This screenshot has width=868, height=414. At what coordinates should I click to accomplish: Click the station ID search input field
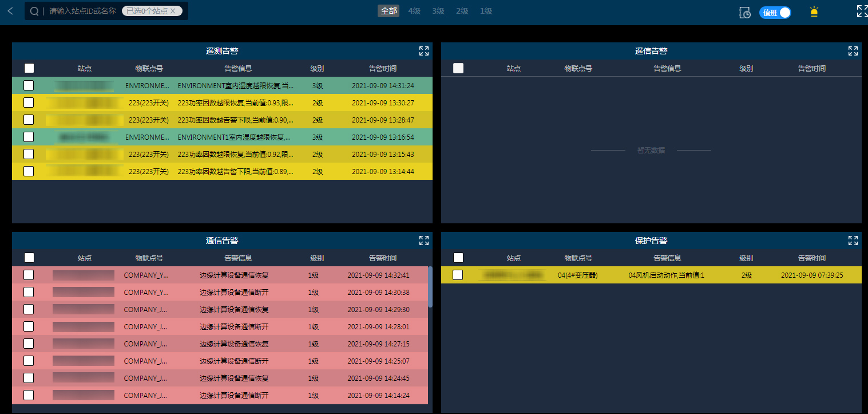[82, 11]
